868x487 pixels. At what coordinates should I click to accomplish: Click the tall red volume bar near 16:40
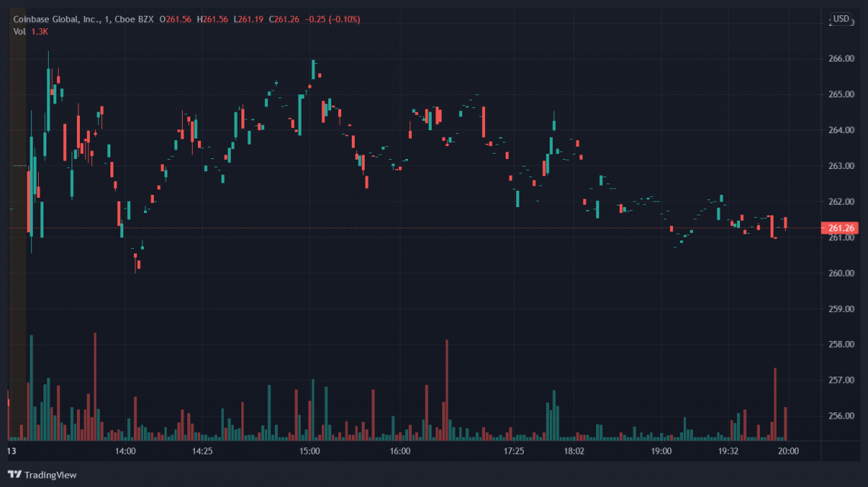coord(446,388)
